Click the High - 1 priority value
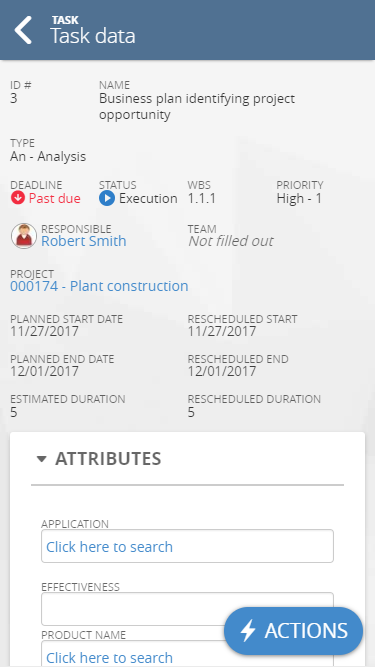This screenshot has width=375, height=667. pyautogui.click(x=299, y=199)
